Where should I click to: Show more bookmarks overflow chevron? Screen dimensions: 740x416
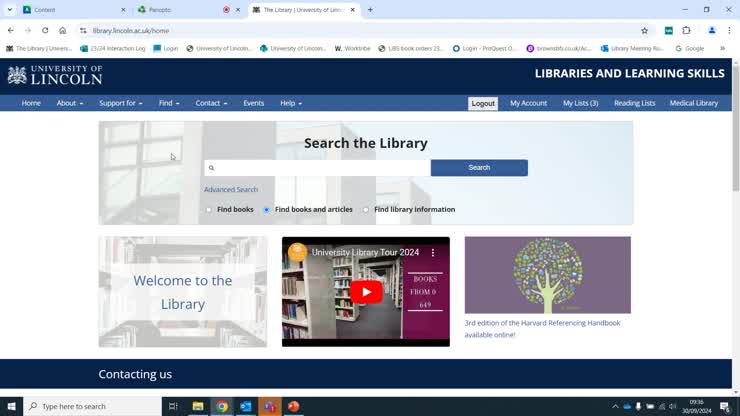click(722, 48)
